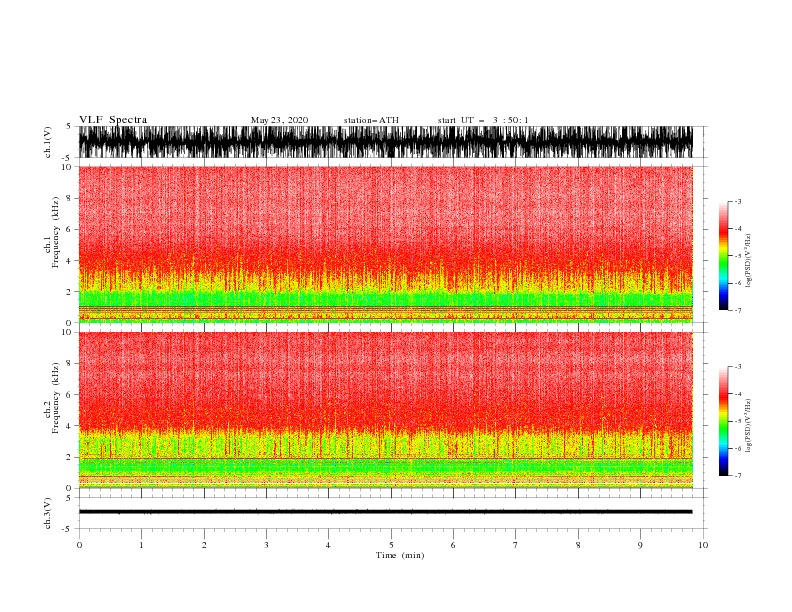The width and height of the screenshot is (792, 612).
Task: Click time axis tick label "1"
Action: [141, 545]
